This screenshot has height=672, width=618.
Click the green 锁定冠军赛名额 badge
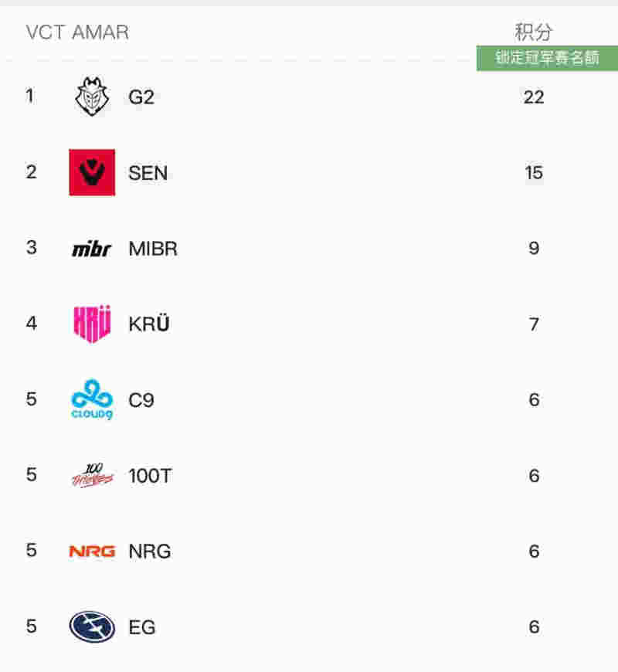[x=547, y=58]
